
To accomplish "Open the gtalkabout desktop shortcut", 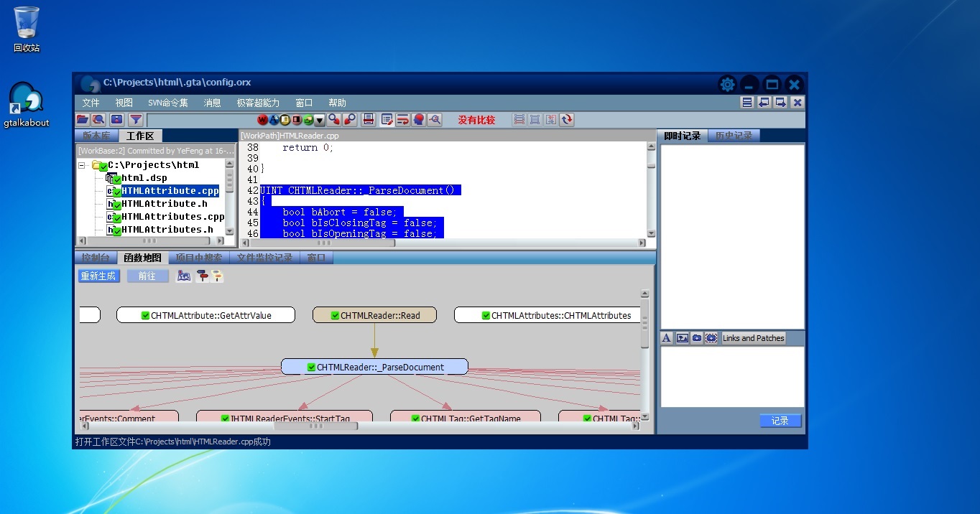I will point(27,105).
